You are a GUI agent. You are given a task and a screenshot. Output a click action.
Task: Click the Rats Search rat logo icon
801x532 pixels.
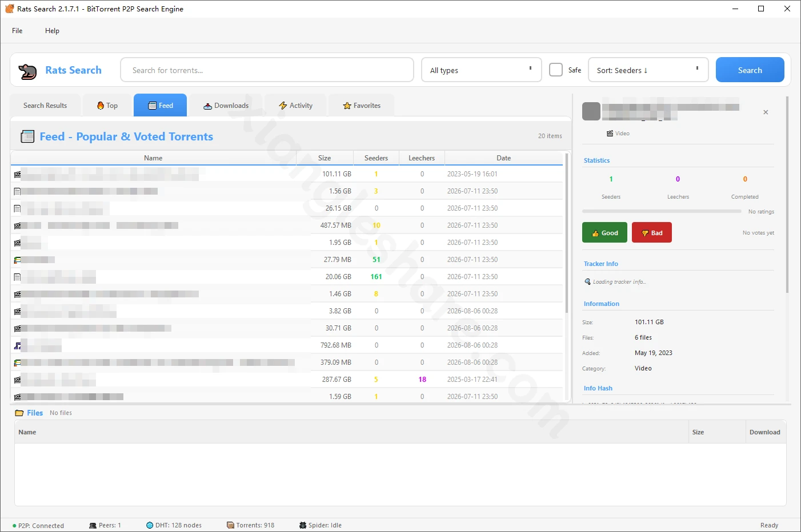(27, 71)
